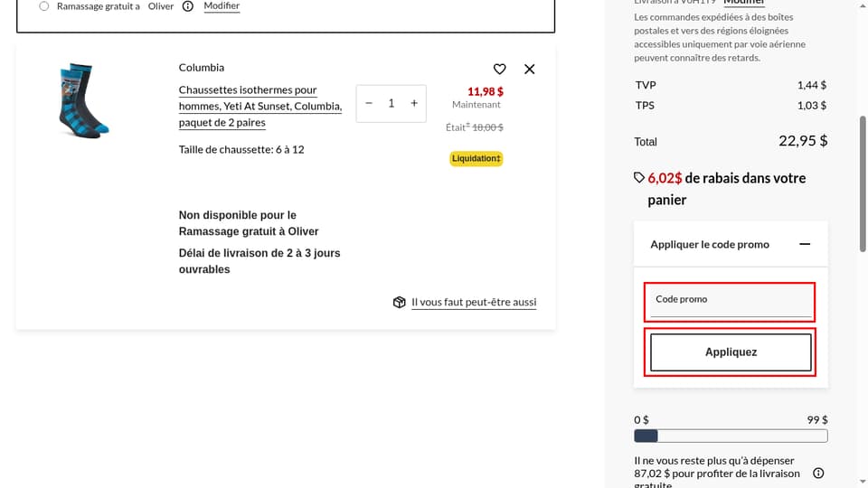Image resolution: width=868 pixels, height=488 pixels.
Task: Add socks to wishlist with heart icon
Action: [499, 70]
